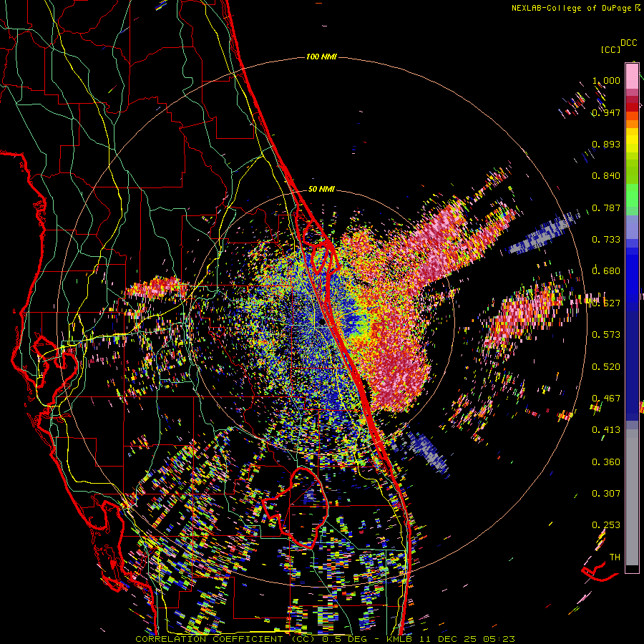The height and width of the screenshot is (644, 644).
Task: Select the 0.947 legend value
Action: (606, 112)
